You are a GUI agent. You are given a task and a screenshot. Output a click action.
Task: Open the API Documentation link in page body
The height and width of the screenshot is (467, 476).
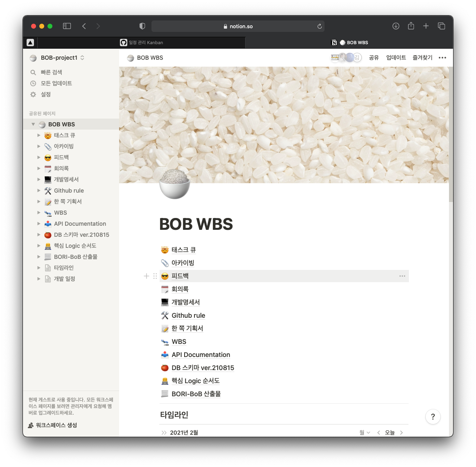pos(201,355)
